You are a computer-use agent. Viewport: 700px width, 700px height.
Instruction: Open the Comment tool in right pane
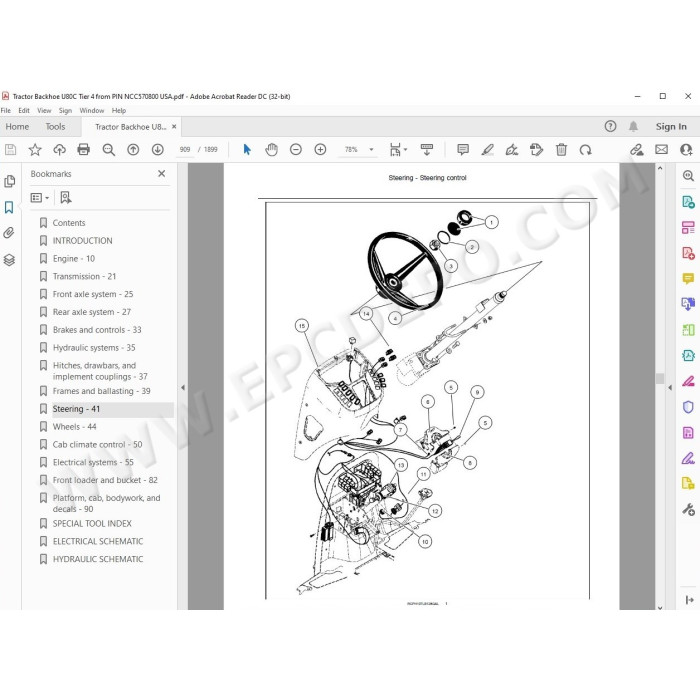pos(688,279)
